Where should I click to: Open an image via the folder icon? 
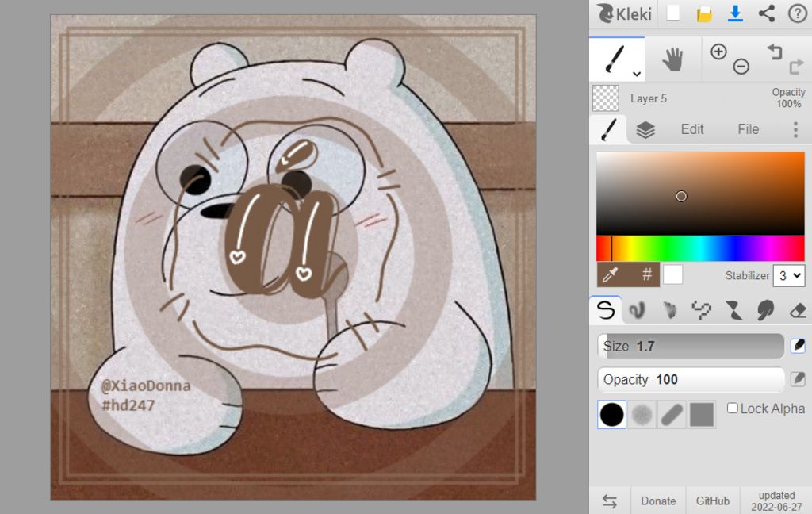[x=704, y=13]
